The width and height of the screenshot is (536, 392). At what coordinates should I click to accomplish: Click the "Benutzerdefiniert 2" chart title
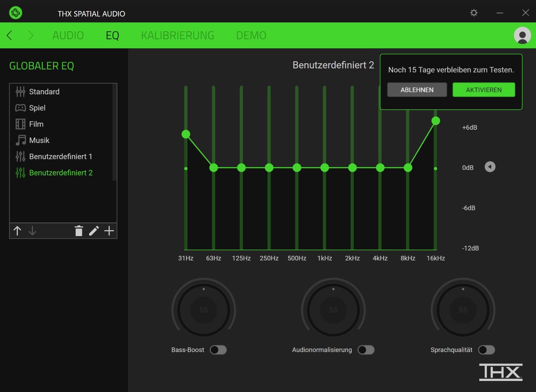point(333,65)
